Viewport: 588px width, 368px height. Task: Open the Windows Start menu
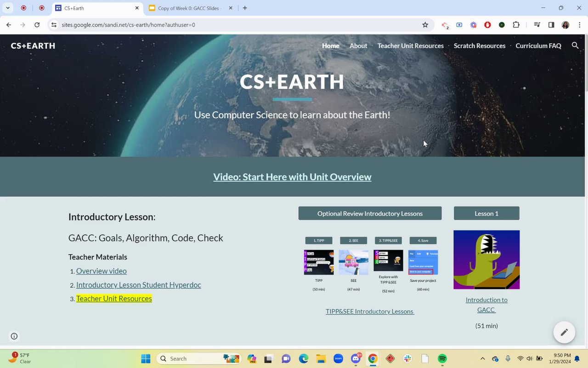(146, 358)
